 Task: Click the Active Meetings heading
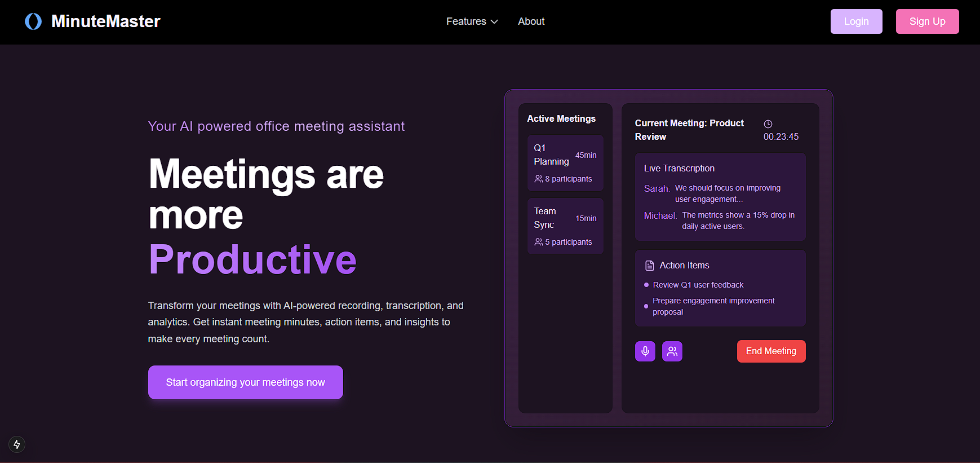point(561,119)
